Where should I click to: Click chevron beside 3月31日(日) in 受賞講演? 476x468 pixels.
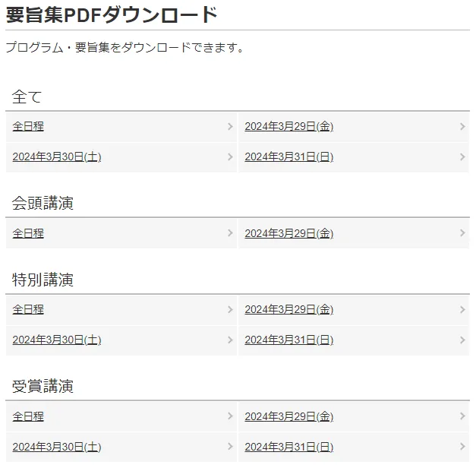462,447
